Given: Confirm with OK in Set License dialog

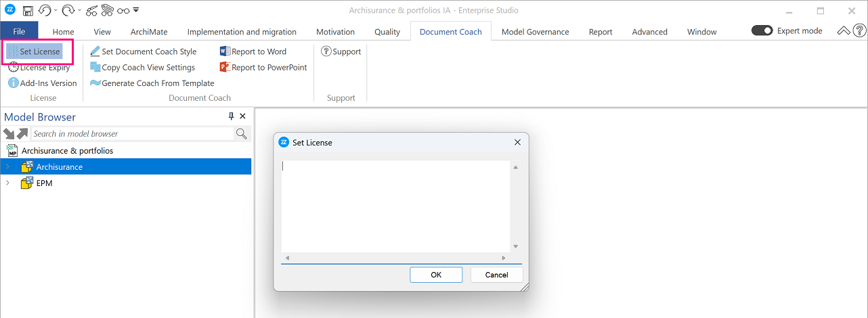Looking at the screenshot, I should [x=436, y=275].
